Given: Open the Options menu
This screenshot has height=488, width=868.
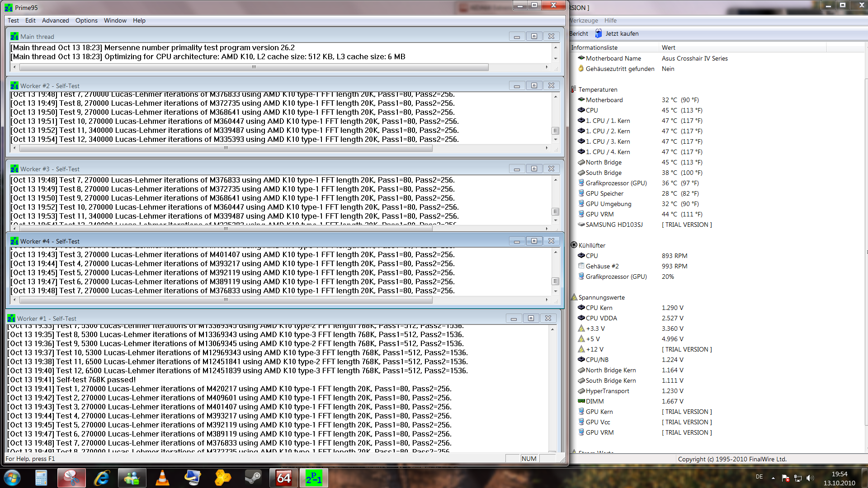Looking at the screenshot, I should (x=86, y=20).
